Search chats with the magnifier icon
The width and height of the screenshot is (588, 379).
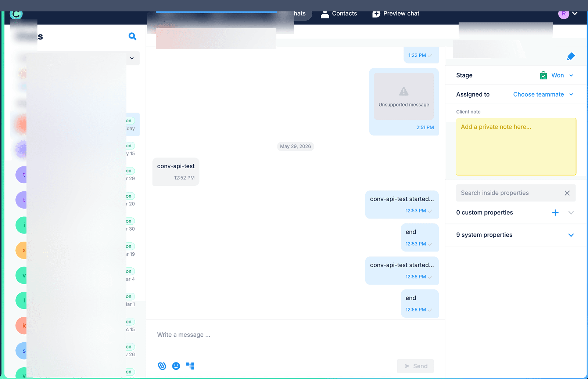point(132,36)
